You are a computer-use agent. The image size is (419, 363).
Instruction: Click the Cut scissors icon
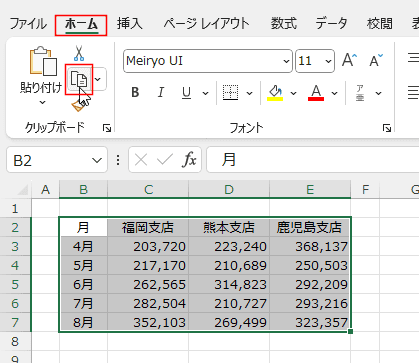[x=79, y=53]
